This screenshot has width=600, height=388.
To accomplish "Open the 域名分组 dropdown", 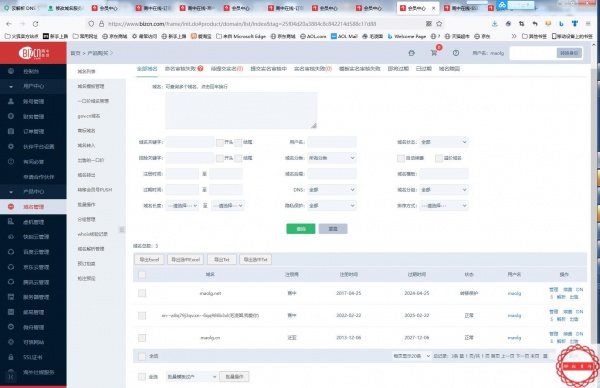I will [x=444, y=189].
